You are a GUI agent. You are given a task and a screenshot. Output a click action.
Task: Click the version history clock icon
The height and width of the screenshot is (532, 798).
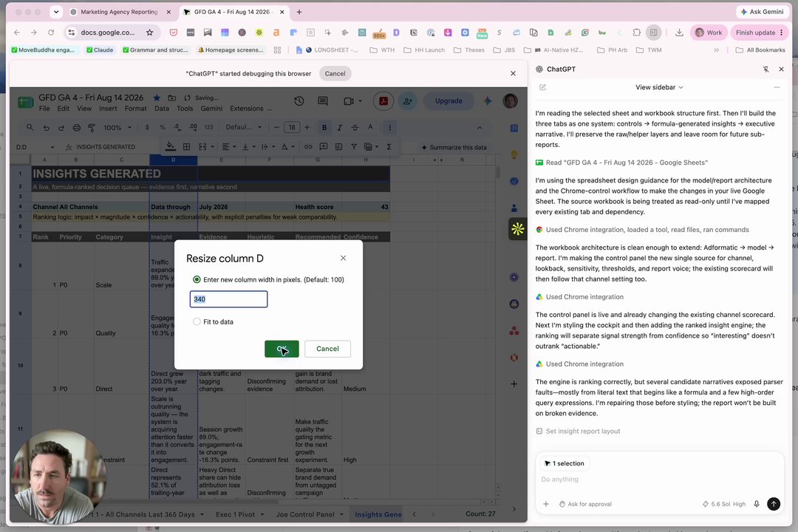point(299,100)
